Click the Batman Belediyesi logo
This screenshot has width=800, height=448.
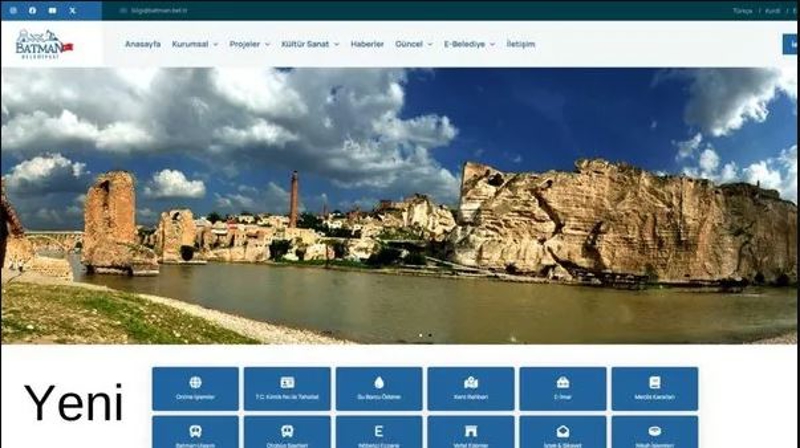(x=43, y=44)
